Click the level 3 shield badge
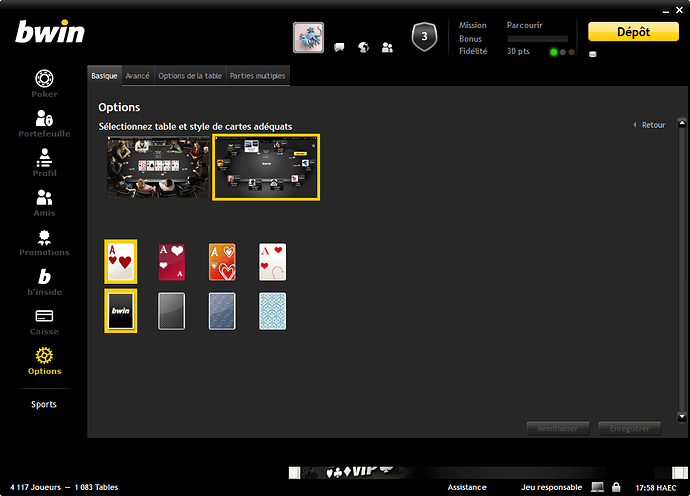 pos(424,37)
